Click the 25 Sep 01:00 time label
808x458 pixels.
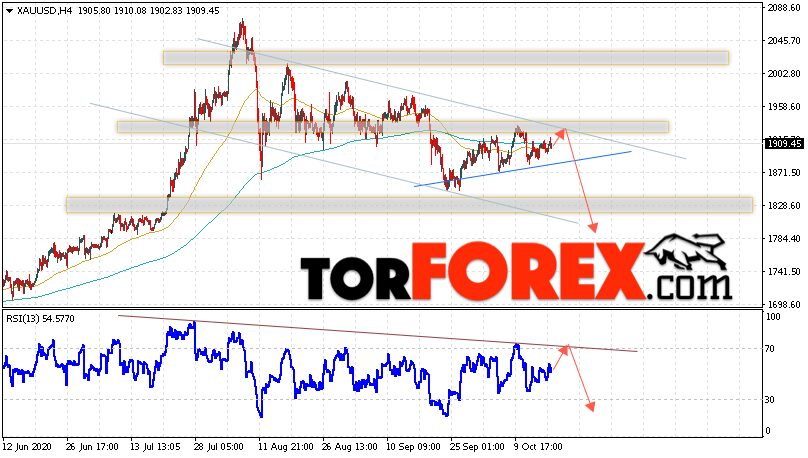(x=477, y=446)
